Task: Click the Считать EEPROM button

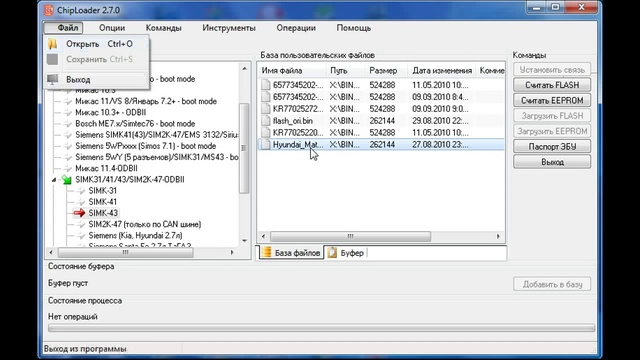Action: [x=552, y=100]
